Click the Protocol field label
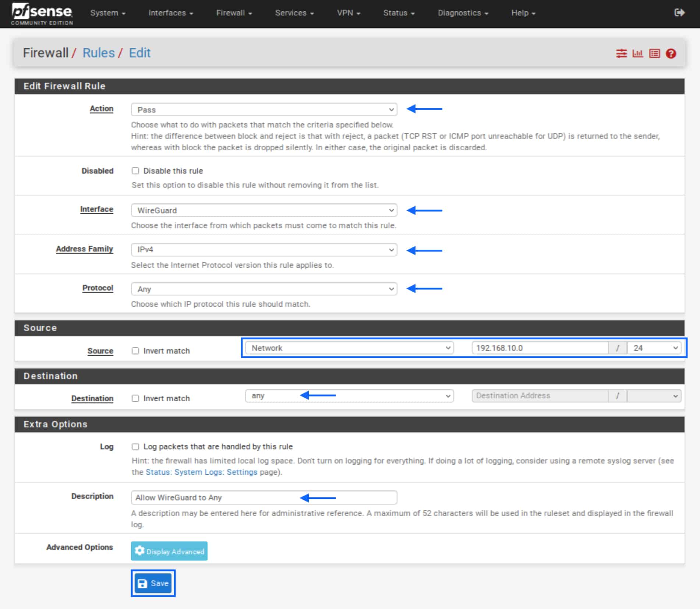This screenshot has height=609, width=700. click(98, 288)
